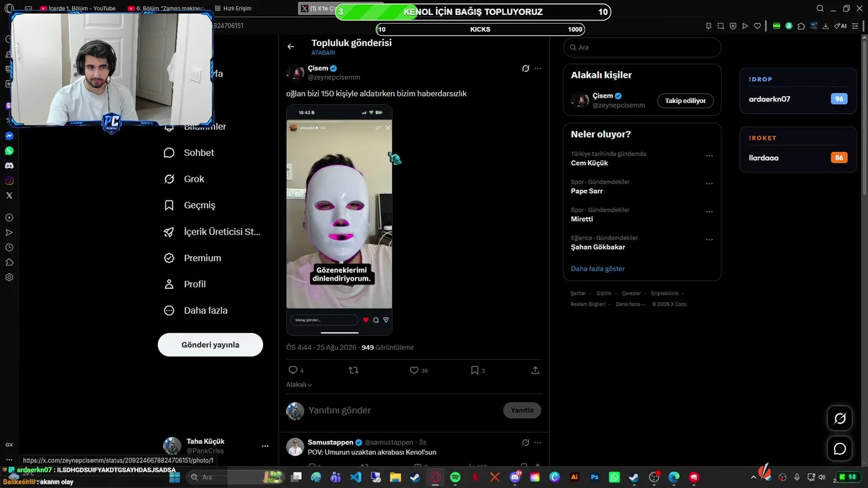Open Discord in the Opera GX sidebar

point(9,165)
